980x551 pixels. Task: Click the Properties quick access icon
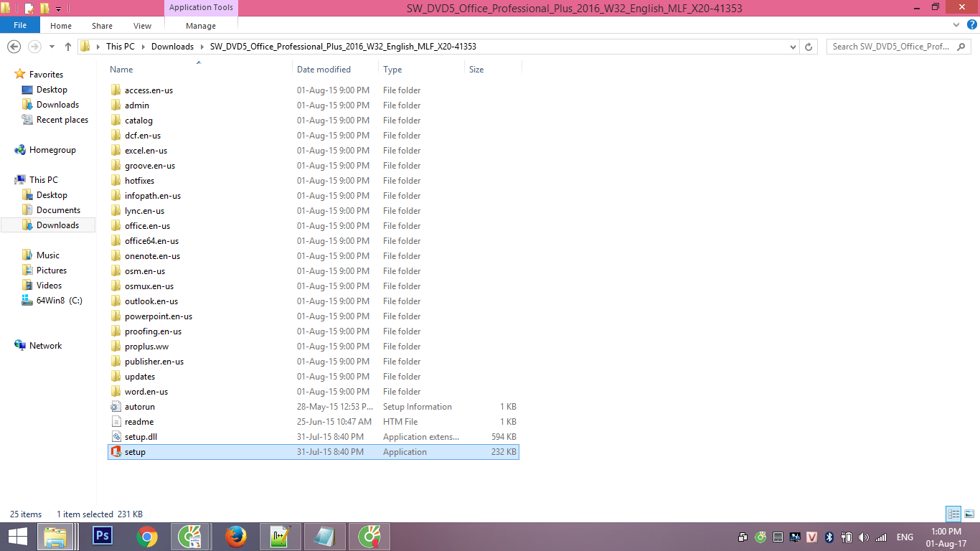29,9
